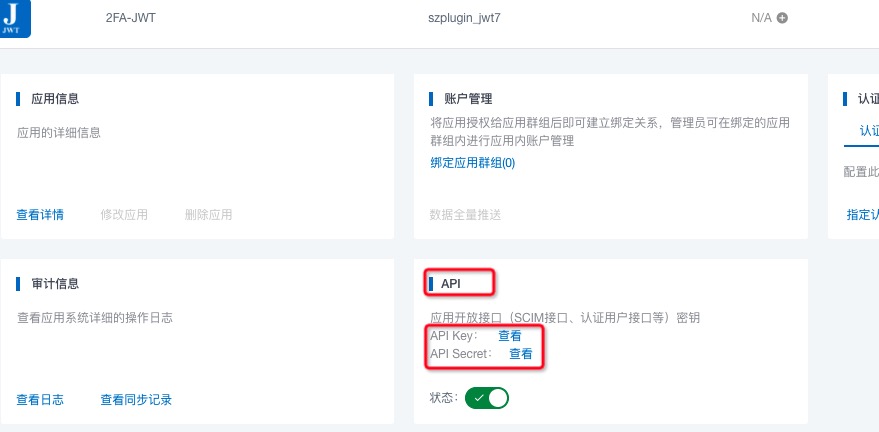Click the API section header
Screen dimensions: 879x432
point(451,284)
